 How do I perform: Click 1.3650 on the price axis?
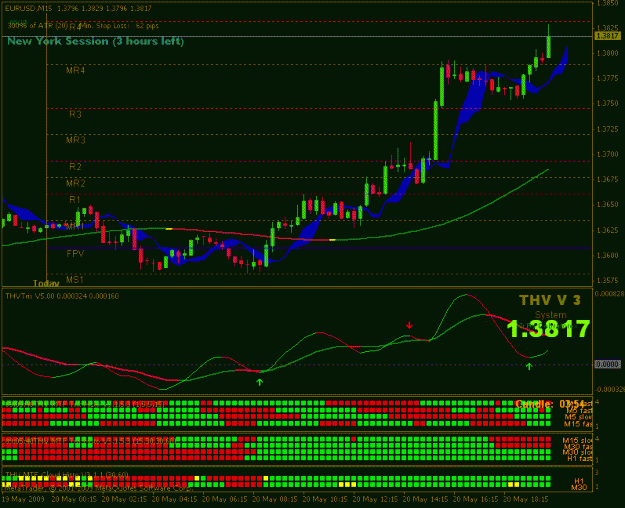(x=608, y=205)
